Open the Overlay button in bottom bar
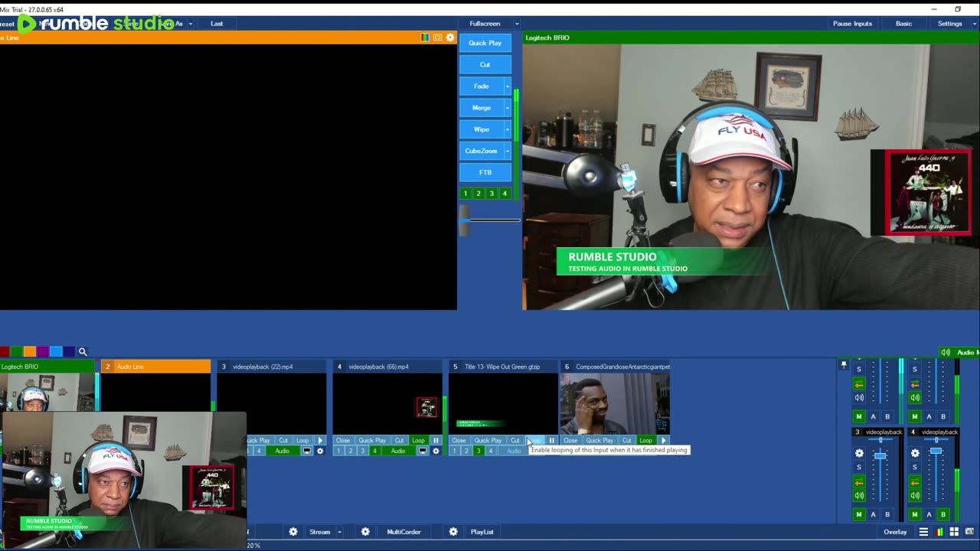Image resolution: width=980 pixels, height=551 pixels. (895, 532)
